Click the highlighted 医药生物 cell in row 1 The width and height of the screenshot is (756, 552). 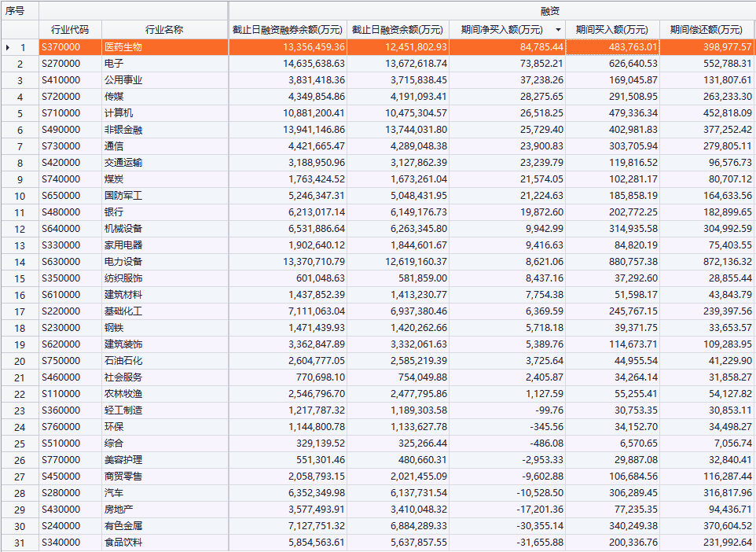[164, 47]
